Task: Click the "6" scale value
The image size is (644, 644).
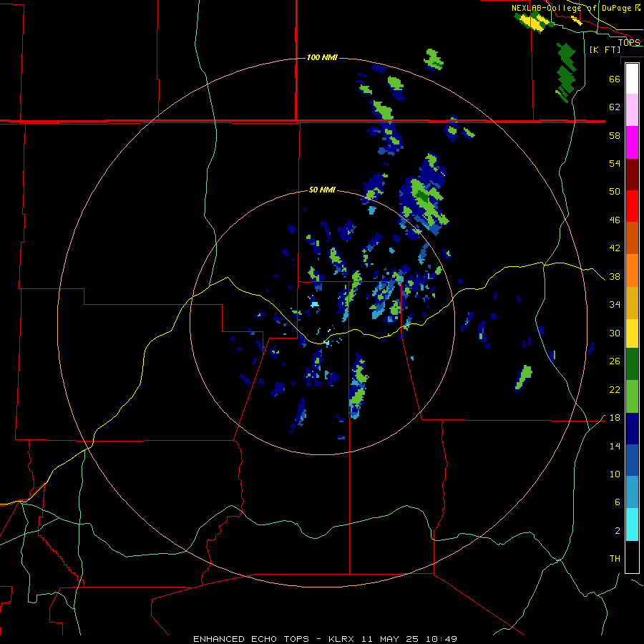Action: pyautogui.click(x=618, y=502)
